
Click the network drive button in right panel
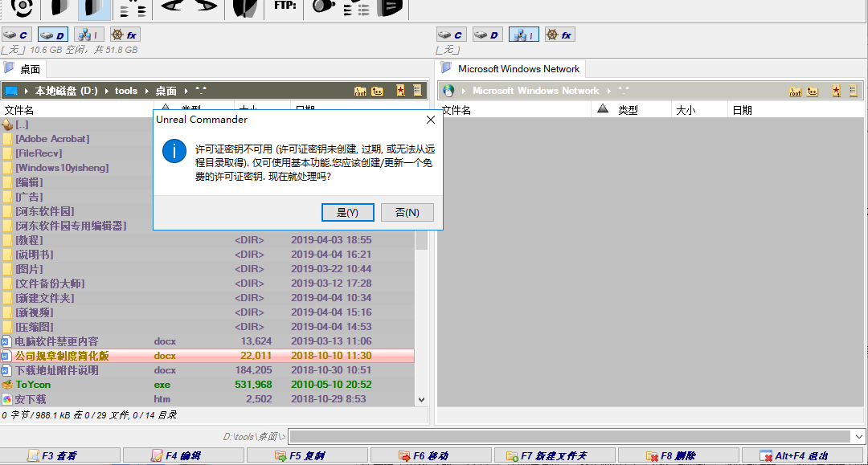(524, 35)
